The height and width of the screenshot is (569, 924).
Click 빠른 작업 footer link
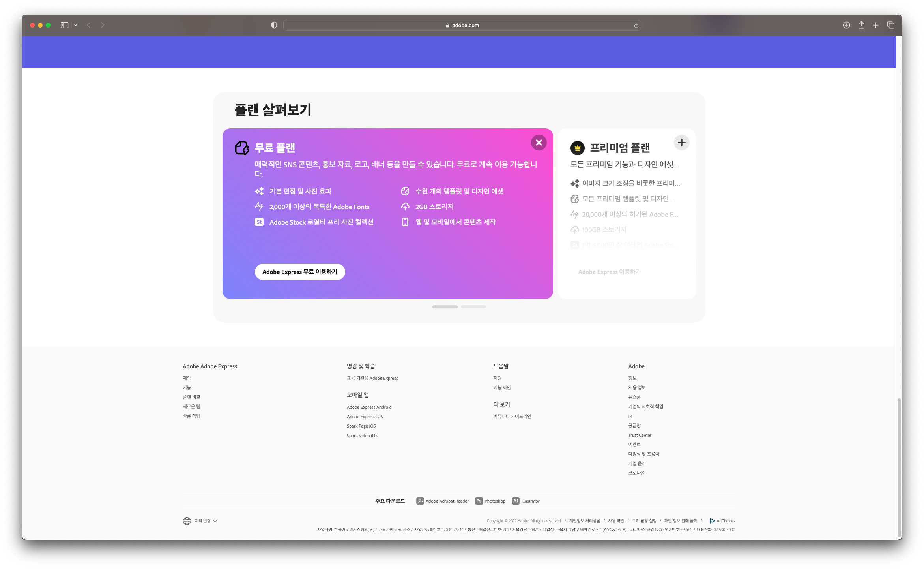coord(191,416)
